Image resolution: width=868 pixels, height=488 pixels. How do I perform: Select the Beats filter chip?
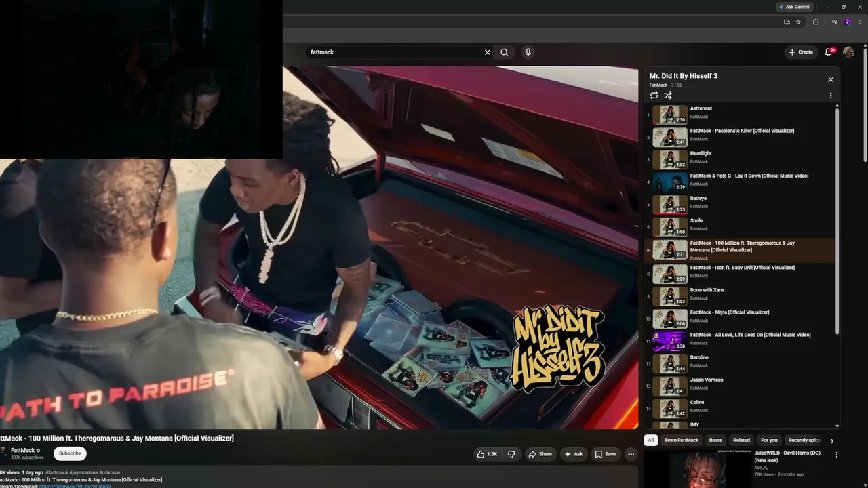point(715,440)
